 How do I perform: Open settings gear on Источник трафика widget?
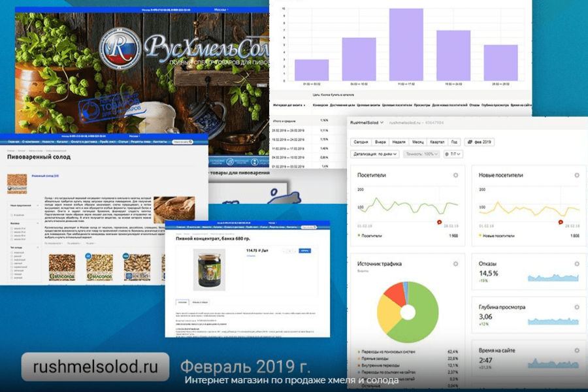coord(455,264)
